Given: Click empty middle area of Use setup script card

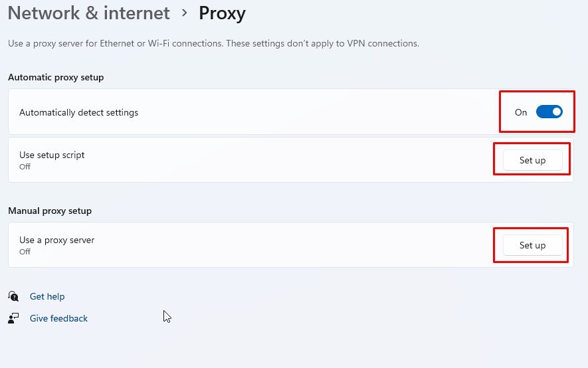Looking at the screenshot, I should pos(290,160).
